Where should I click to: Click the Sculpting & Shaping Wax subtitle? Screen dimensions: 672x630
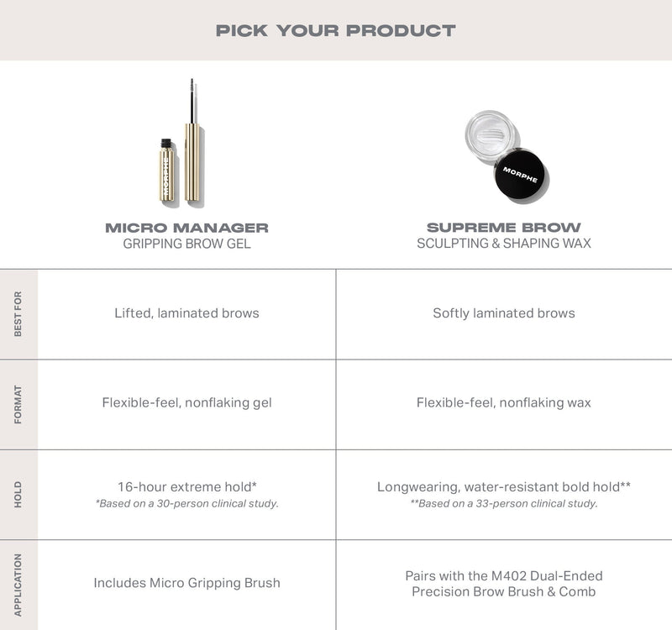coord(504,244)
